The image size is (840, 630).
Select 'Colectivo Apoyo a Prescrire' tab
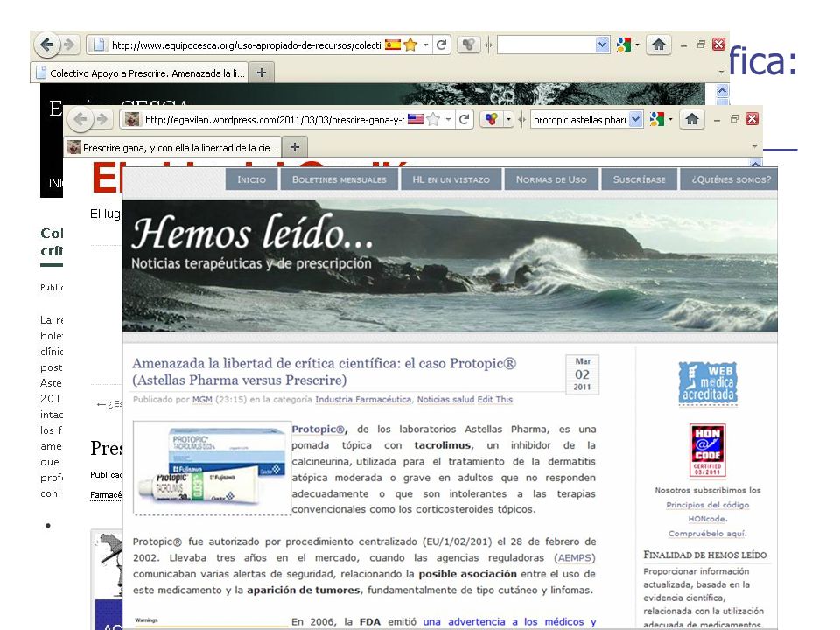pos(139,73)
